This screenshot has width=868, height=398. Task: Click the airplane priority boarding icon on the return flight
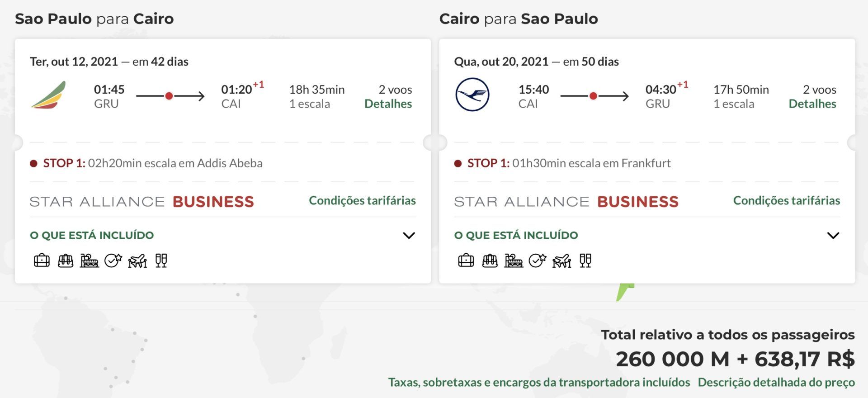coord(561,261)
